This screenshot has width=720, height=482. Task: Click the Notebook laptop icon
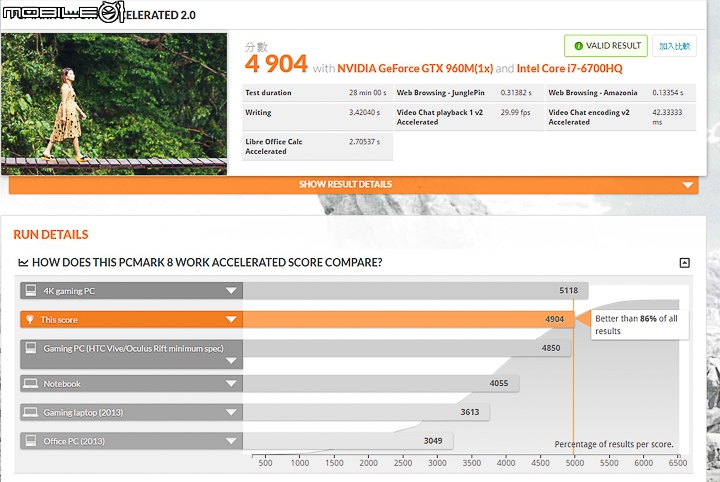pos(31,383)
